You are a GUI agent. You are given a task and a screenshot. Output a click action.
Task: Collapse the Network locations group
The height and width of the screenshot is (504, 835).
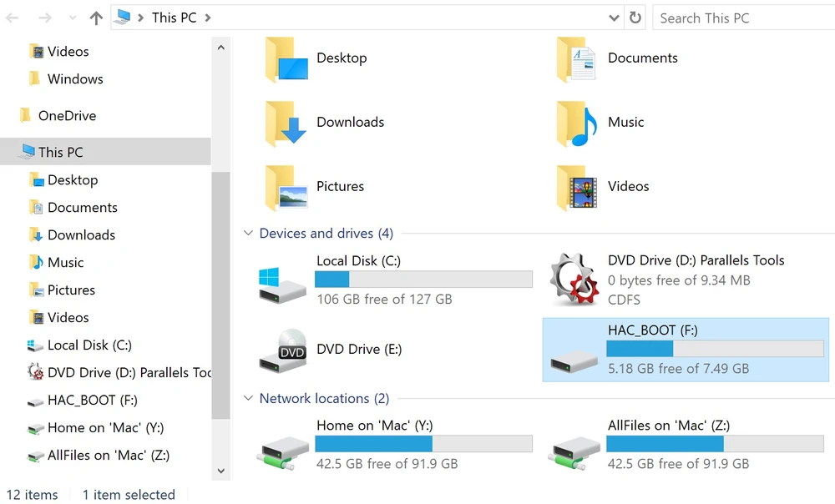248,399
